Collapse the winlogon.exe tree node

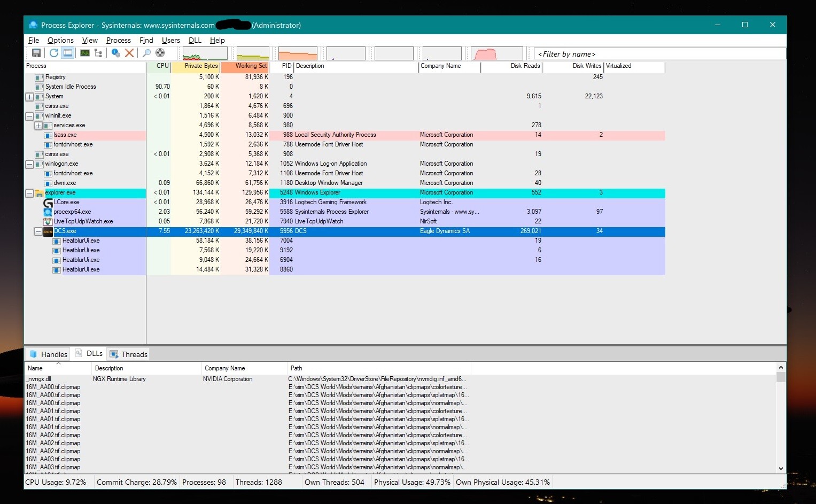coord(30,164)
